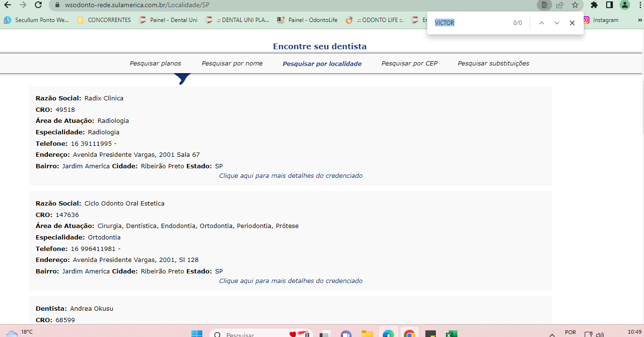644x337 pixels.
Task: Toggle the browser side panel
Action: (610, 5)
